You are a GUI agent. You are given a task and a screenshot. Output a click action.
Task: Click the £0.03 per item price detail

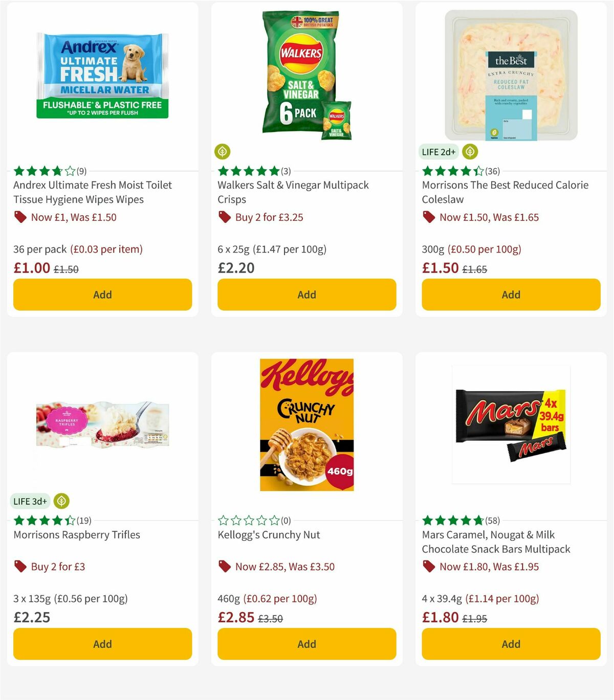106,249
